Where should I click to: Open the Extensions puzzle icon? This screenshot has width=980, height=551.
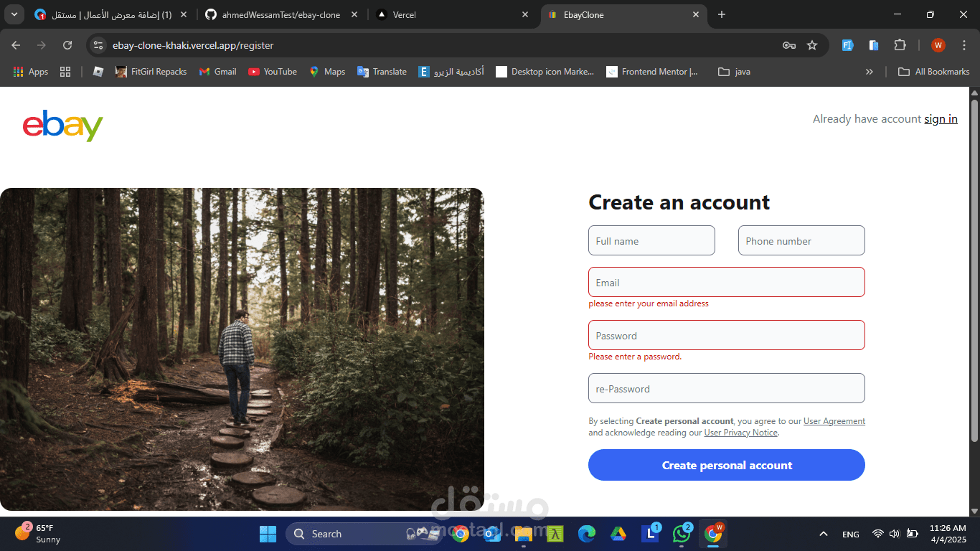point(900,45)
